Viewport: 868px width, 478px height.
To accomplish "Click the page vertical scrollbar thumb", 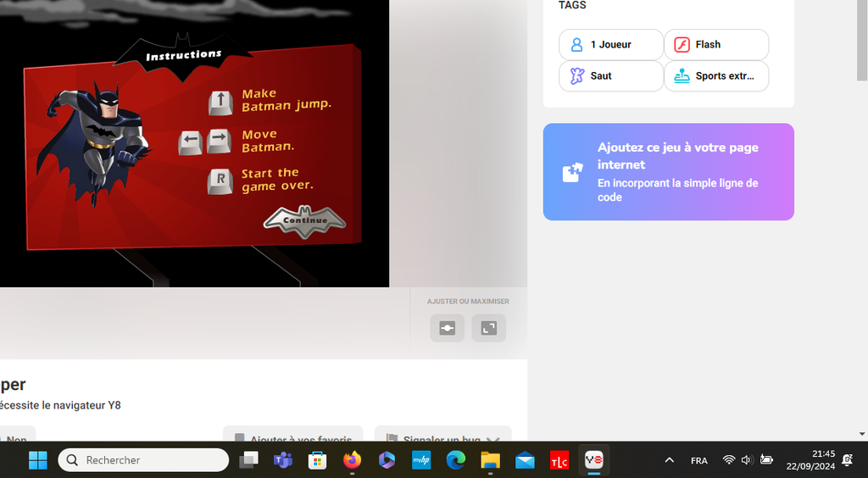I will point(862,40).
